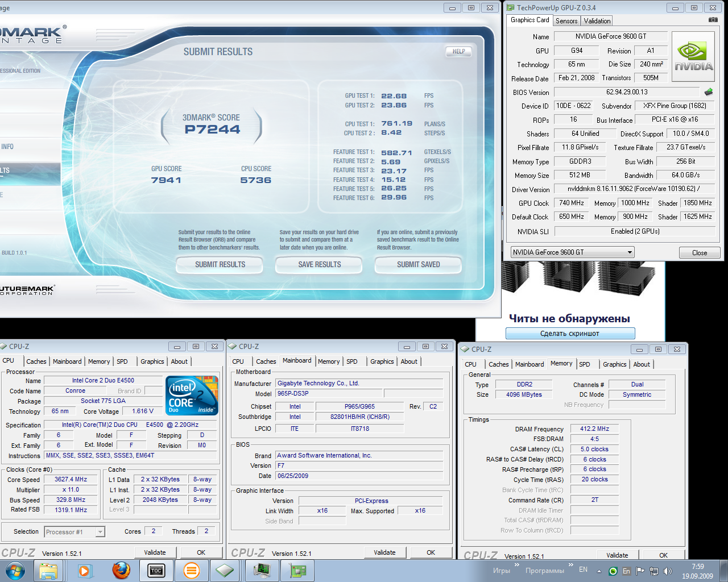Click the GPU-Z Name field NVIDIA GeForce 9600 GT
The height and width of the screenshot is (582, 728).
point(611,36)
